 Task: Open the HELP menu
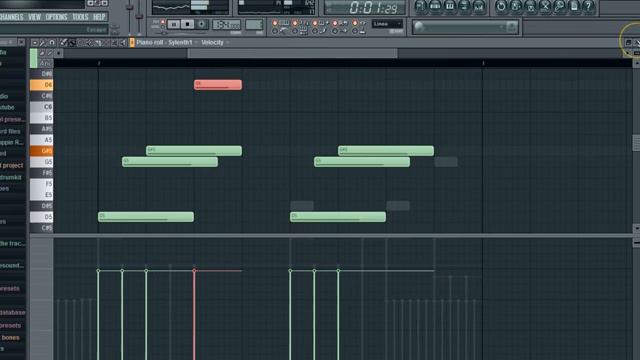tap(99, 17)
